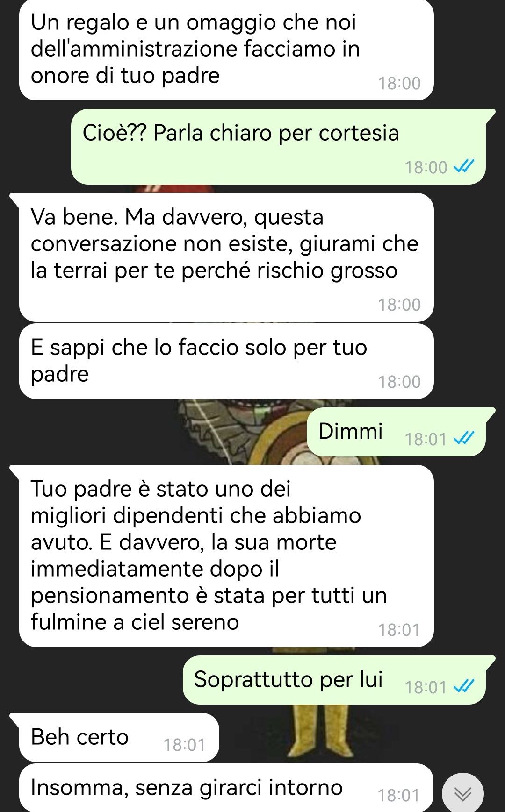Viewport: 505px width, 812px height.
Task: Tap the 'Beh certo' received message
Action: tap(119, 738)
